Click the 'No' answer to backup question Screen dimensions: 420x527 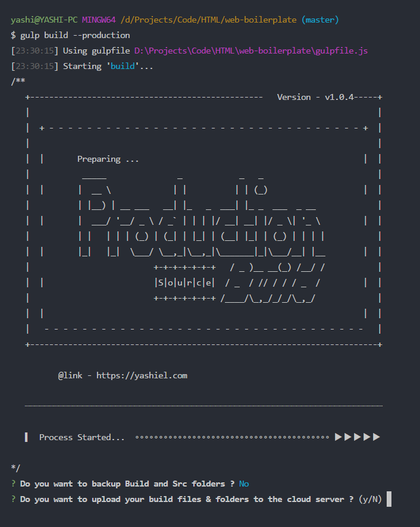244,484
